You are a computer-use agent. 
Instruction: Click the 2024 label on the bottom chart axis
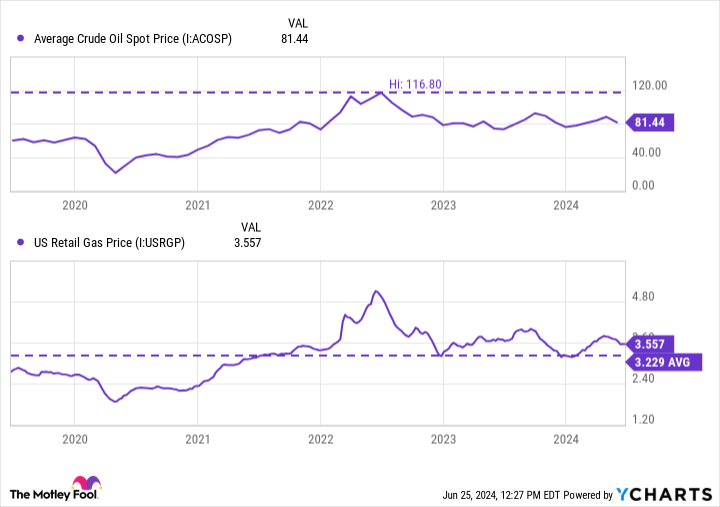coord(566,438)
